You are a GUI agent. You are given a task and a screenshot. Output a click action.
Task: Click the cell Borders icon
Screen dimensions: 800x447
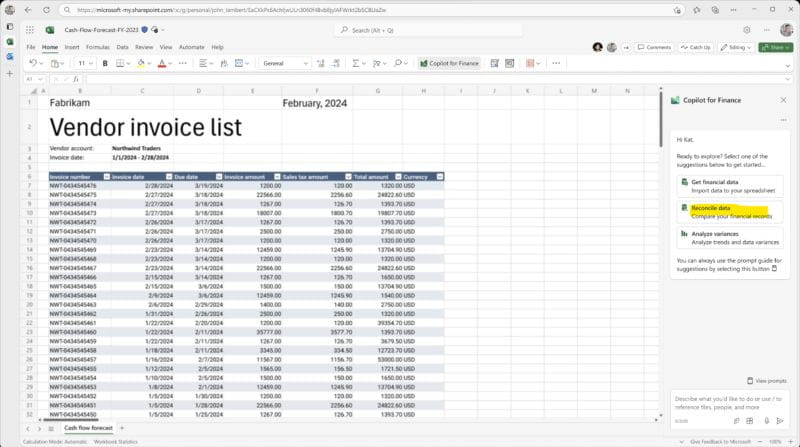click(120, 63)
